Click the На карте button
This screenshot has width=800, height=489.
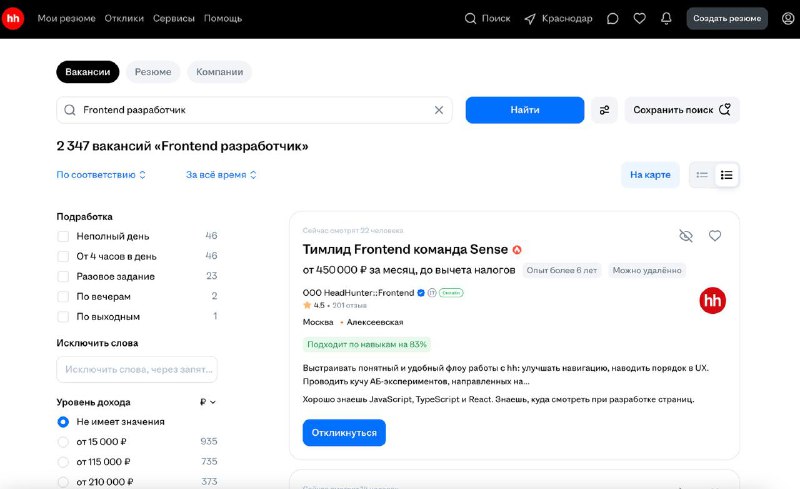[650, 175]
